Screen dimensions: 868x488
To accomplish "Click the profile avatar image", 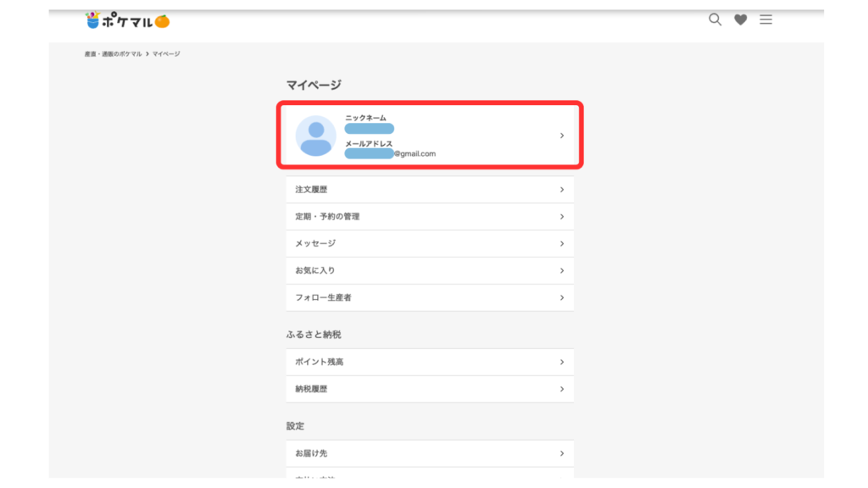I will coord(315,136).
